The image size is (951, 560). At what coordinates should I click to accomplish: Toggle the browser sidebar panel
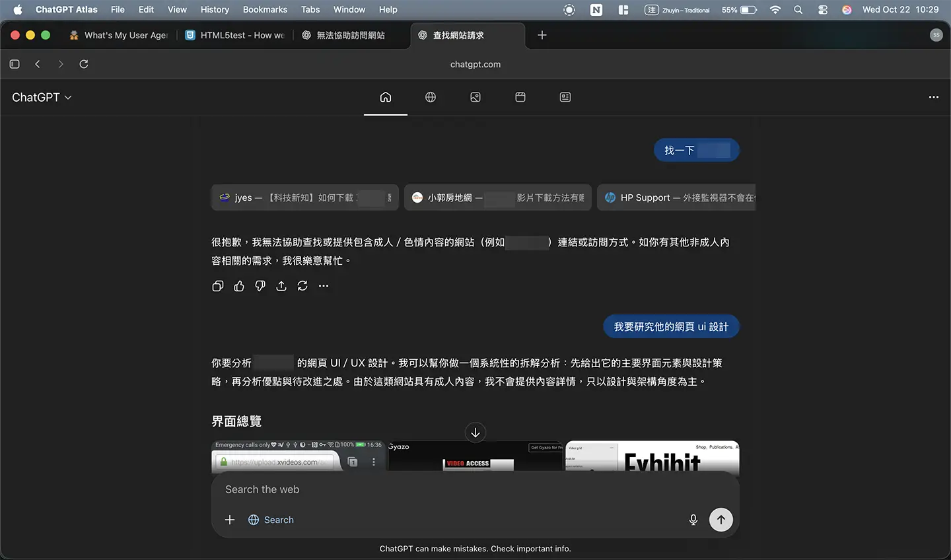click(x=15, y=64)
